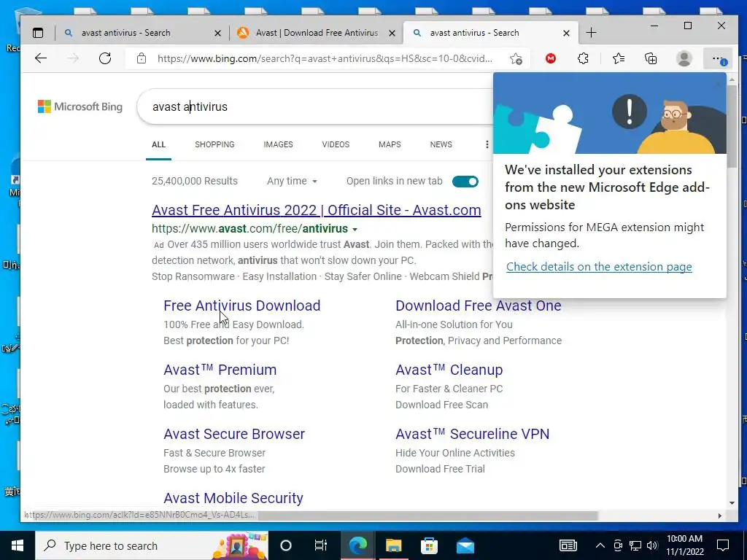Open the more search categories dots menu
Image resolution: width=747 pixels, height=560 pixels.
tap(487, 144)
